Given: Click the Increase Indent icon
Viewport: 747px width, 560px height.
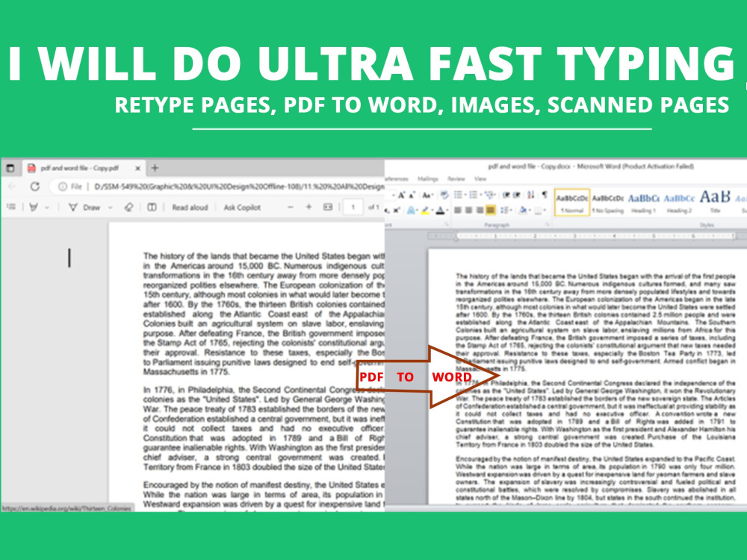Looking at the screenshot, I should (x=517, y=195).
